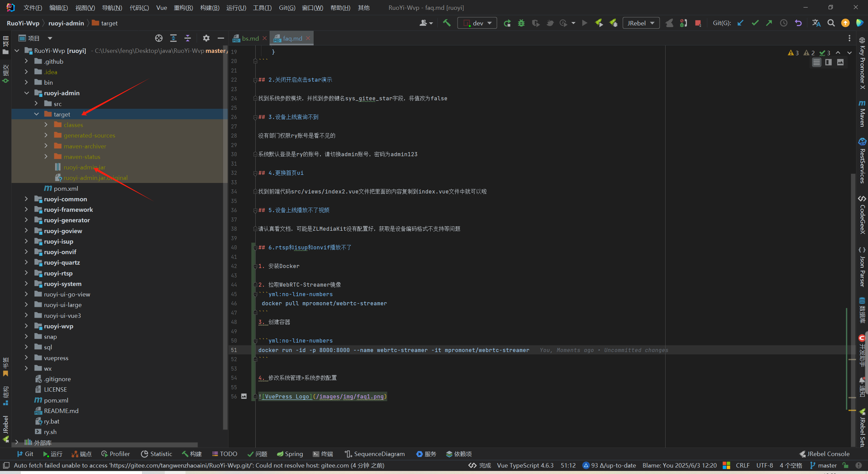The width and height of the screenshot is (868, 474).
Task: Push commits with the green arrow
Action: coord(769,23)
